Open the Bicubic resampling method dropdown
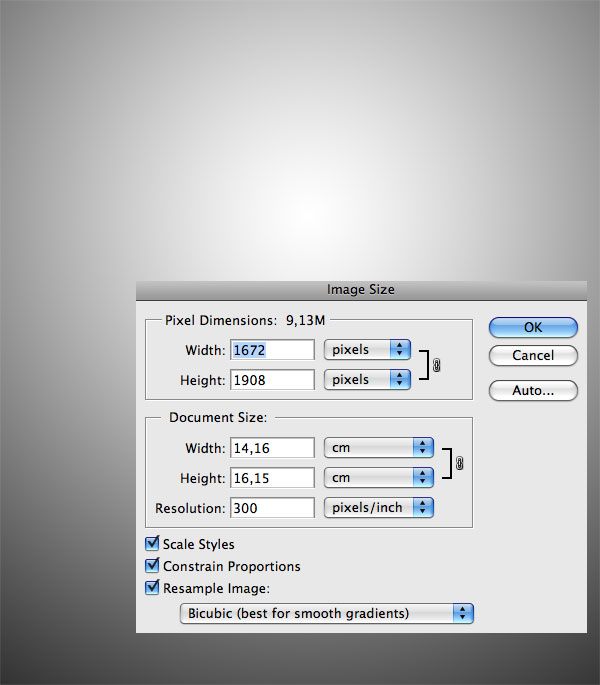This screenshot has width=600, height=685. tap(326, 613)
